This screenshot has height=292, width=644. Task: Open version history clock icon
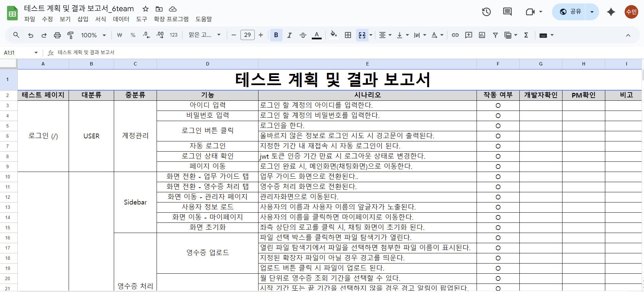click(486, 12)
